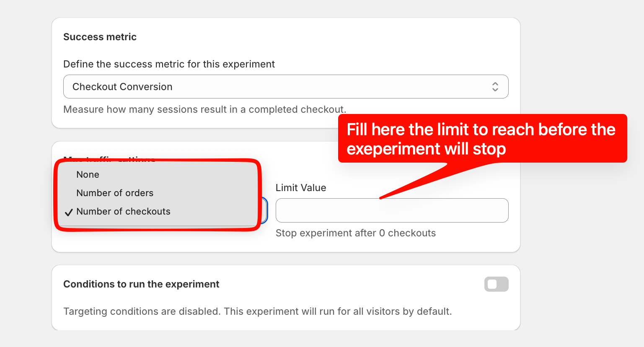Screen dimensions: 644x347
Task: Click the "Success metric" card heading
Action: (x=100, y=37)
